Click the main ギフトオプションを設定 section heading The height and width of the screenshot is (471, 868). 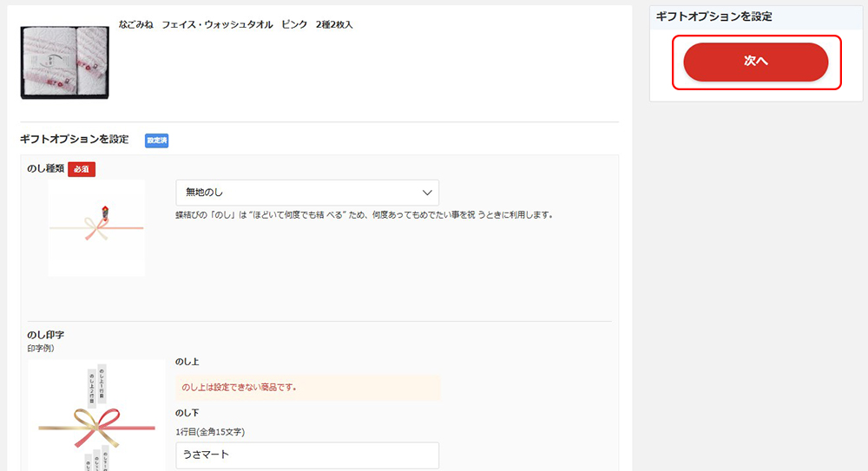pos(74,140)
